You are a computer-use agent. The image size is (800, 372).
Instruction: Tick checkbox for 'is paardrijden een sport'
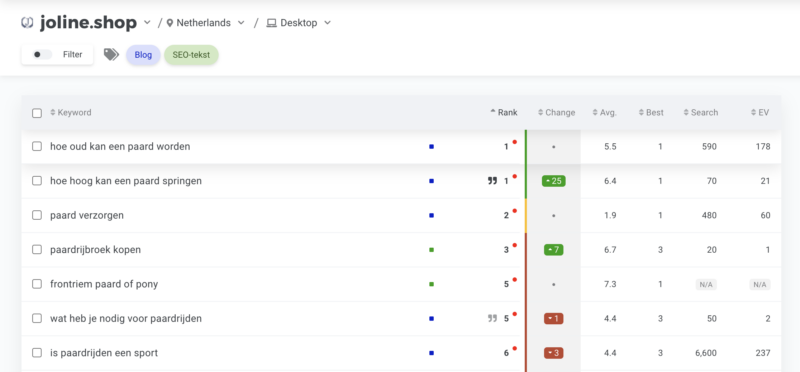pyautogui.click(x=37, y=353)
